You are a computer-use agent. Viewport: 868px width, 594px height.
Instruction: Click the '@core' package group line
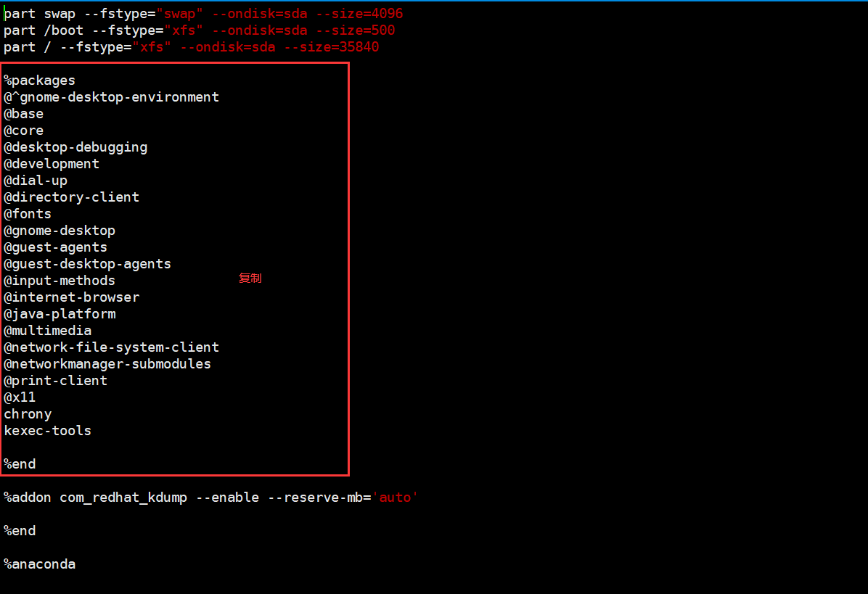coord(23,131)
